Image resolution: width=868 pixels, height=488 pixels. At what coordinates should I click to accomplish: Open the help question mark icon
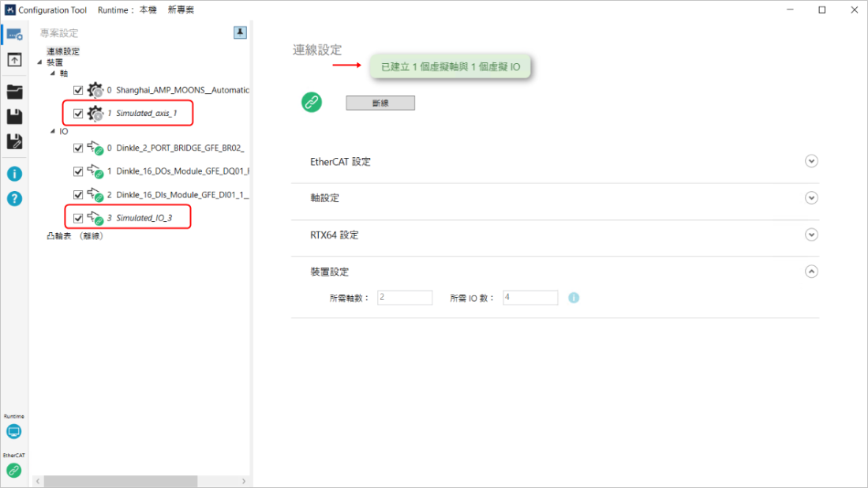[x=14, y=198]
